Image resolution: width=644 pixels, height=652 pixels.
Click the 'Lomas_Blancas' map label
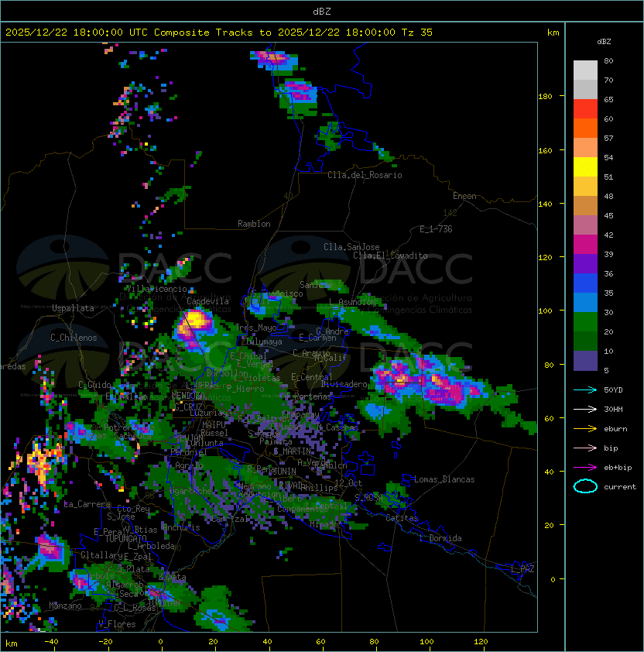(444, 479)
